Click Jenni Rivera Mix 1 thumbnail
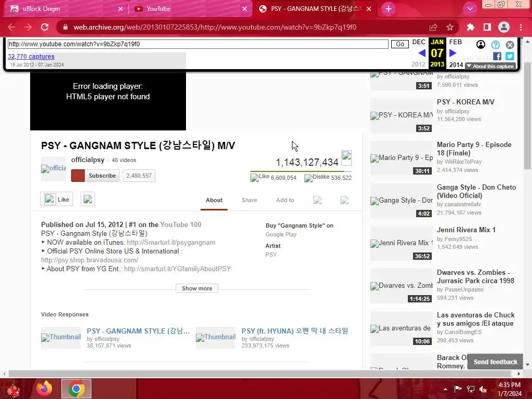 (x=402, y=244)
